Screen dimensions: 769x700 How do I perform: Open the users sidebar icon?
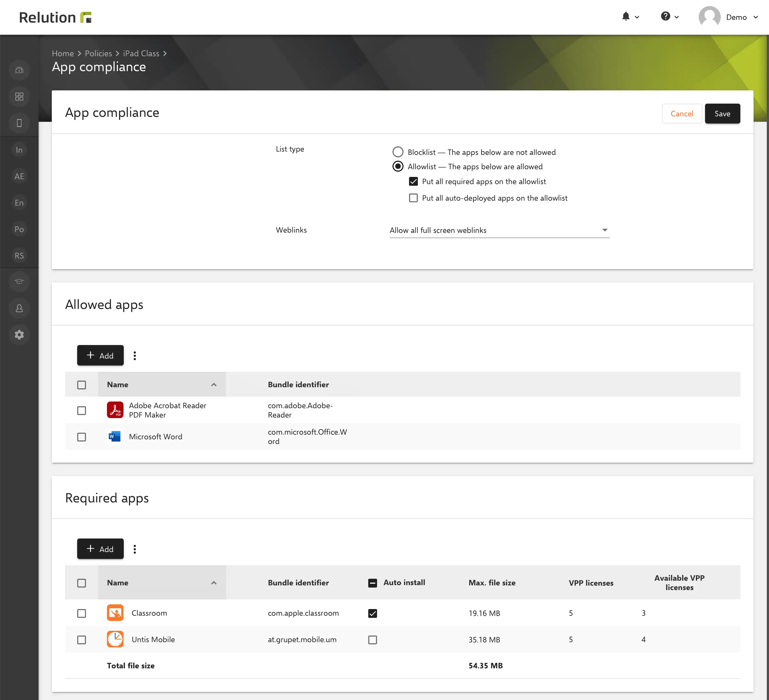[19, 308]
